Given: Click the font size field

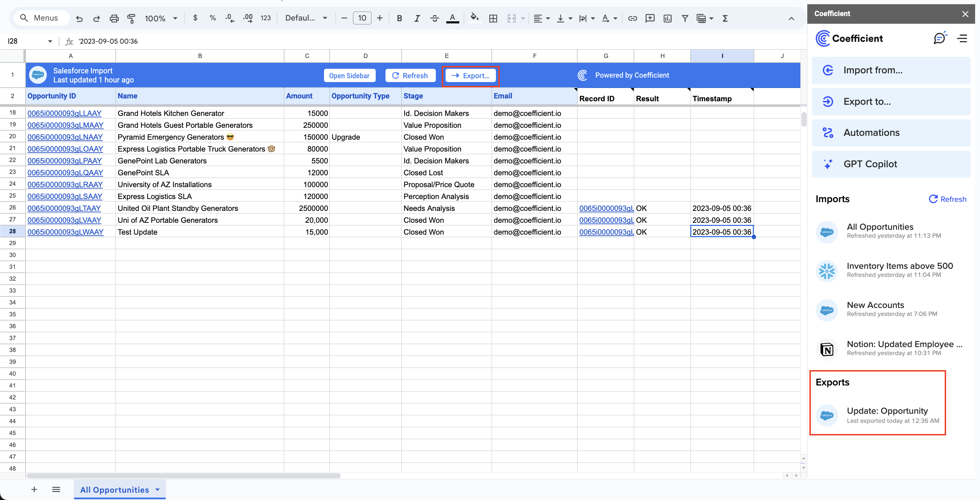Looking at the screenshot, I should 362,18.
